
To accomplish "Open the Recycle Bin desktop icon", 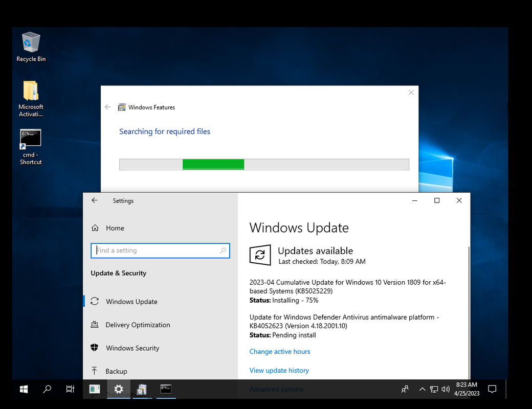I will click(31, 47).
